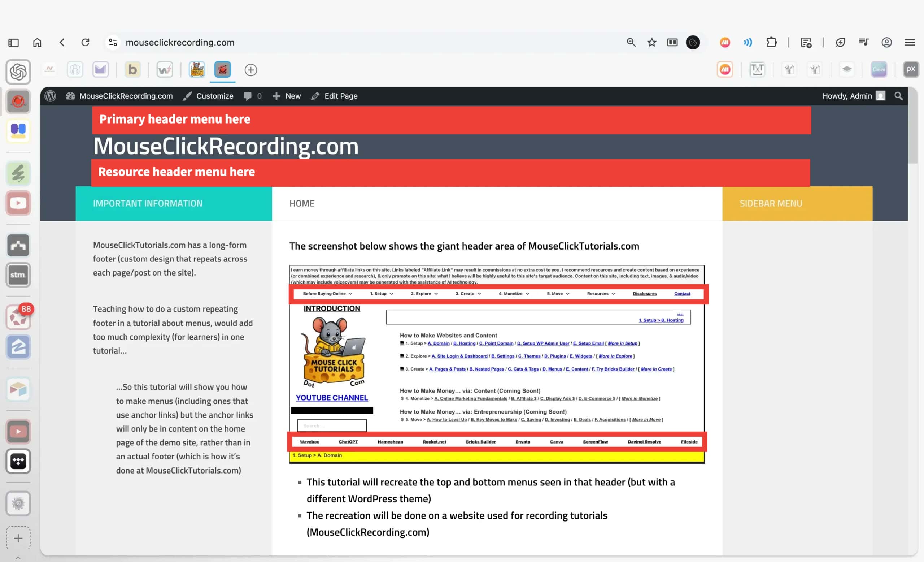Viewport: 924px width, 562px height.
Task: Click the admin bar search magnifier
Action: pyautogui.click(x=898, y=96)
